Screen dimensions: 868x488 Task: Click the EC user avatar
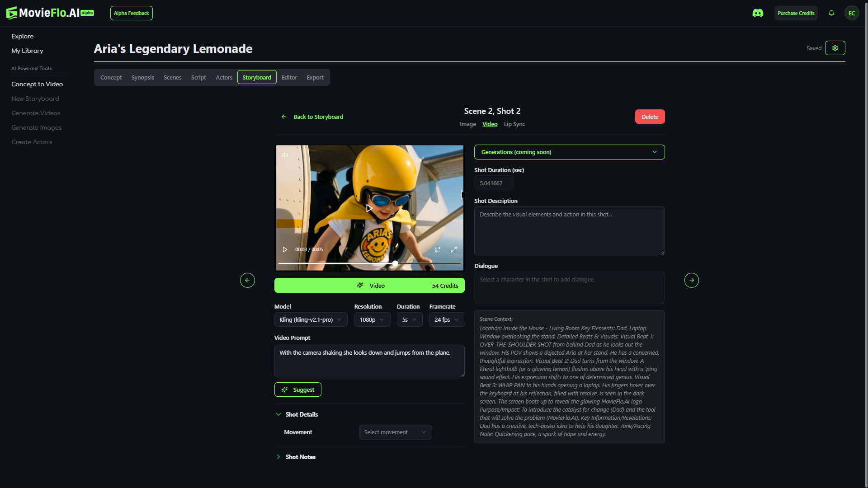(851, 13)
